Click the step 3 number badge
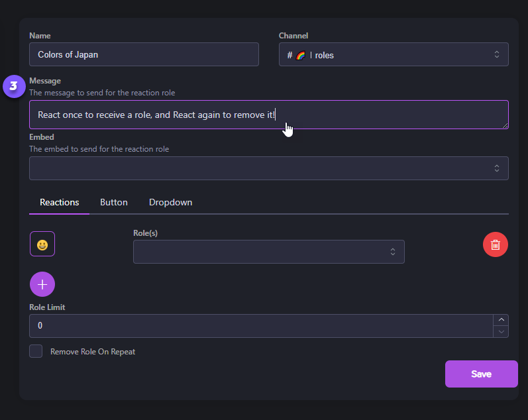The height and width of the screenshot is (420, 528). 13,86
